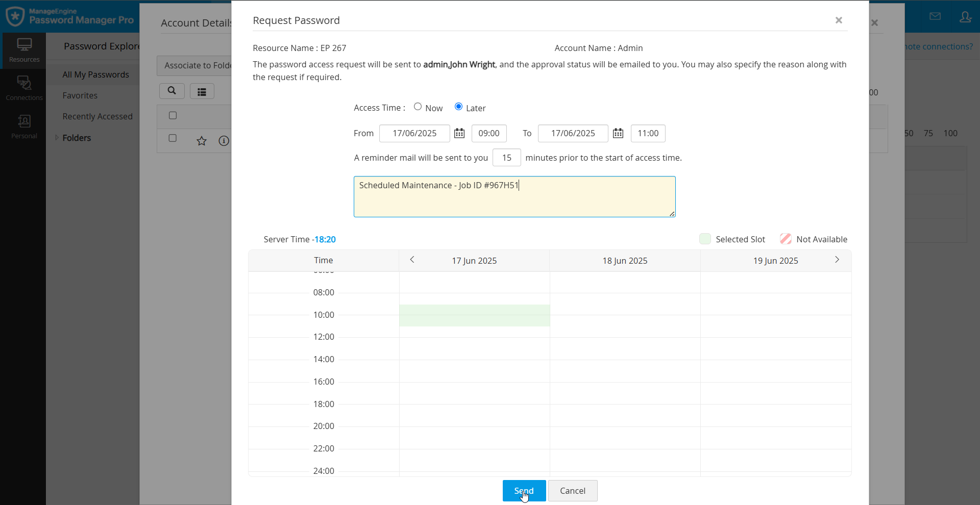The height and width of the screenshot is (505, 980).
Task: Open Resources in the left sidebar
Action: (x=24, y=50)
